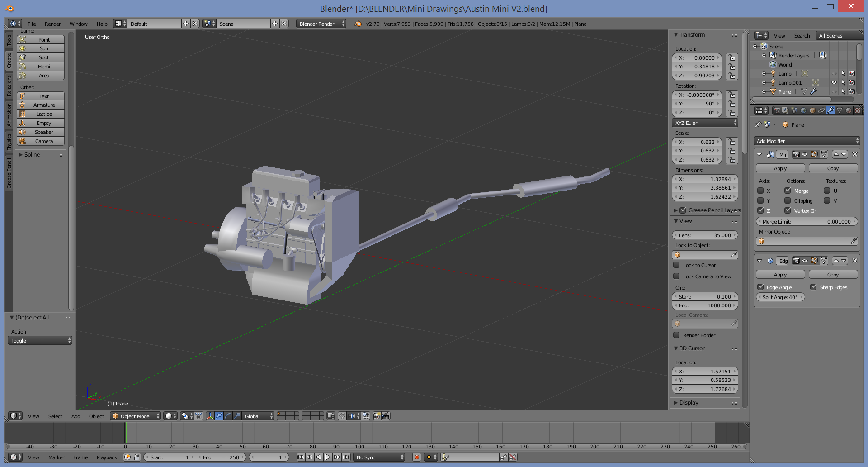Open the Add Modifier dropdown
868x467 pixels.
[807, 141]
